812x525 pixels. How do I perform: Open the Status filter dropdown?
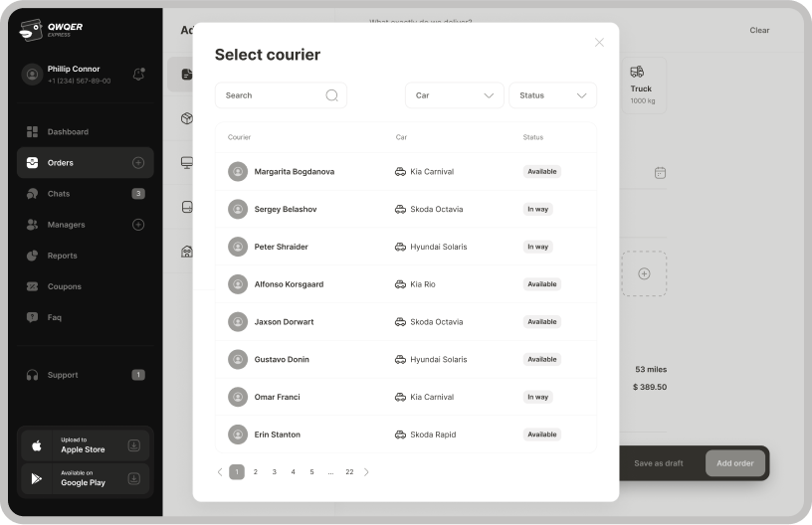pyautogui.click(x=552, y=95)
